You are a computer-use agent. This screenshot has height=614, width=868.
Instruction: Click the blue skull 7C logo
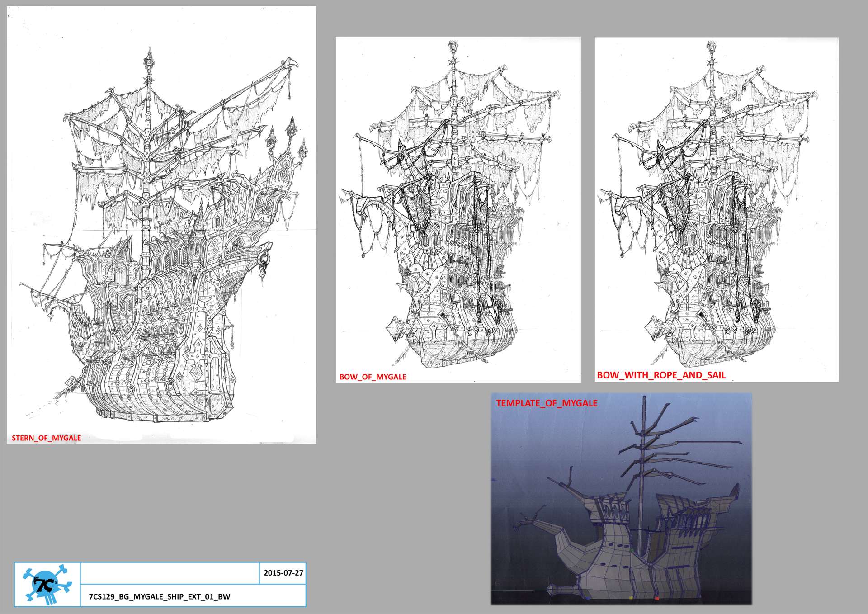pos(47,585)
